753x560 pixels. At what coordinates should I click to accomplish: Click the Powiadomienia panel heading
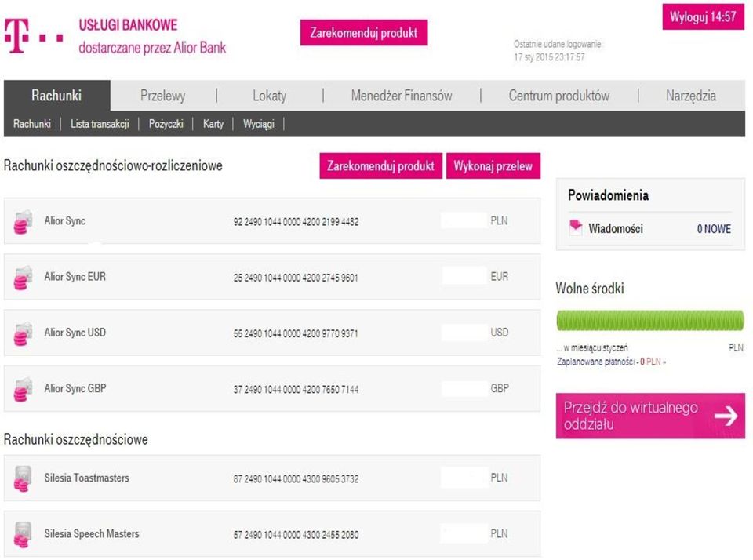pyautogui.click(x=608, y=195)
